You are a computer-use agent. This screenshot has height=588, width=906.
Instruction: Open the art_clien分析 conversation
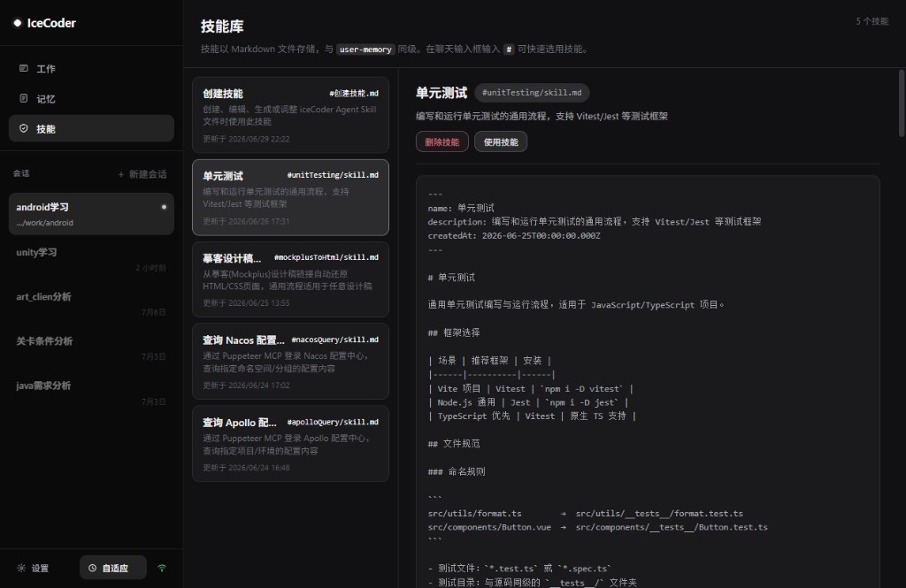(x=91, y=303)
